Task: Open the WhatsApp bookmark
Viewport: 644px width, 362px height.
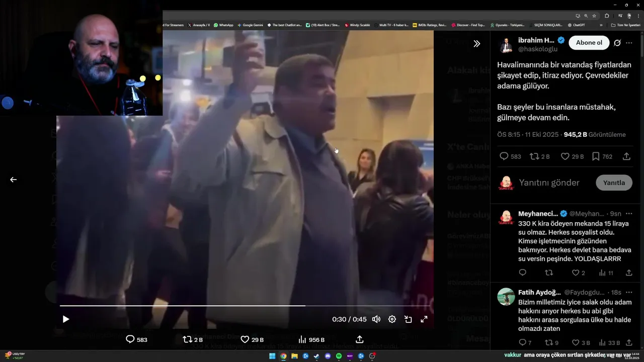Action: (224, 25)
